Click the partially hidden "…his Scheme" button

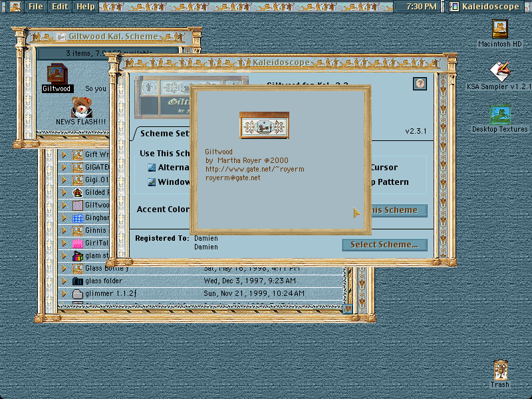click(399, 210)
